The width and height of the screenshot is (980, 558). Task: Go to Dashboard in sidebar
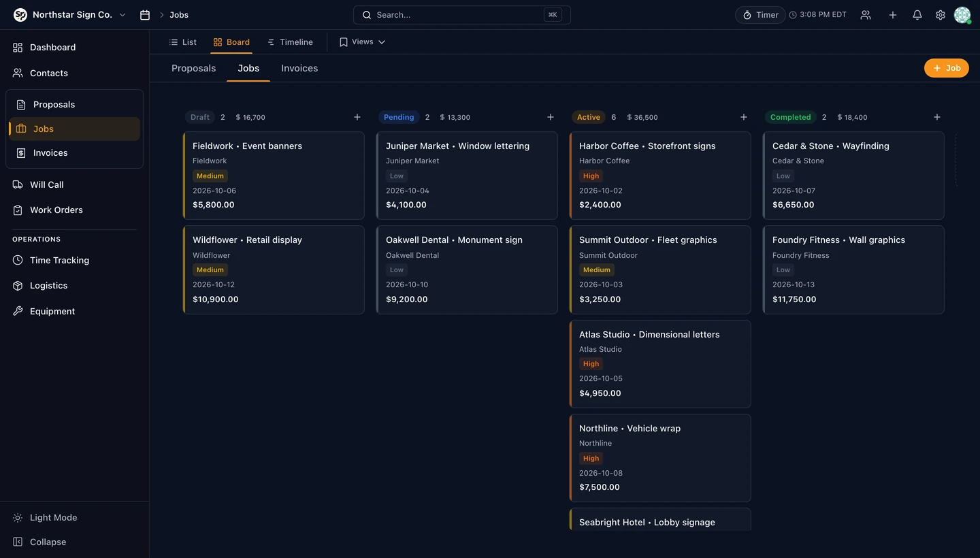(x=74, y=48)
